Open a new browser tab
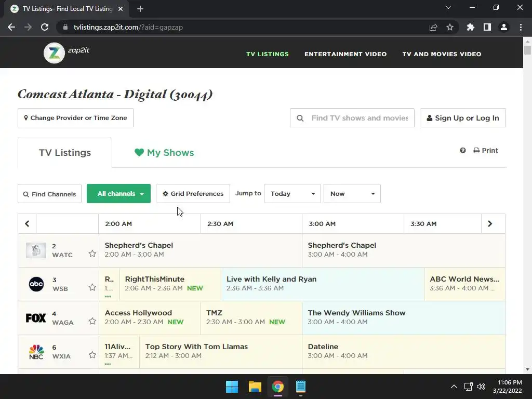Image resolution: width=532 pixels, height=399 pixels. (140, 9)
